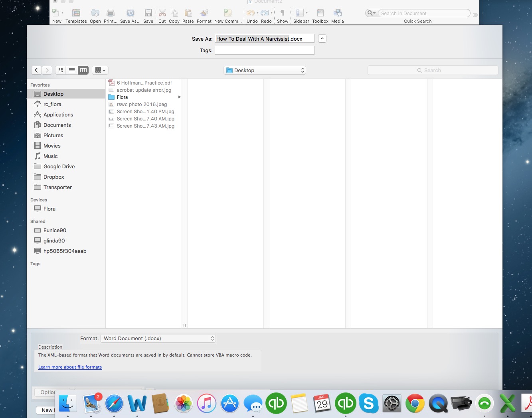This screenshot has height=418, width=532.
Task: Click the Save floppy-disk icon
Action: click(x=148, y=13)
